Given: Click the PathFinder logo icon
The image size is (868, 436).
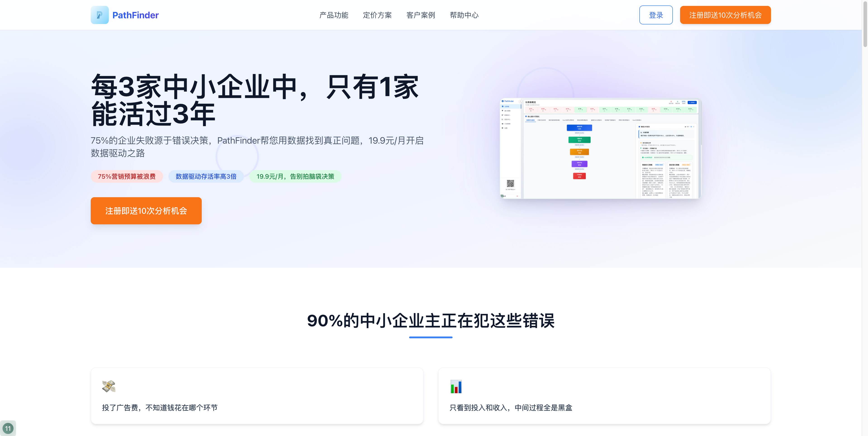Looking at the screenshot, I should click(100, 15).
